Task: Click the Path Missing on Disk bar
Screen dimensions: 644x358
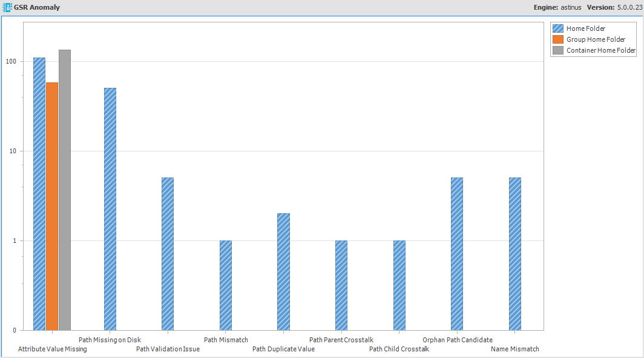Action: tap(110, 209)
